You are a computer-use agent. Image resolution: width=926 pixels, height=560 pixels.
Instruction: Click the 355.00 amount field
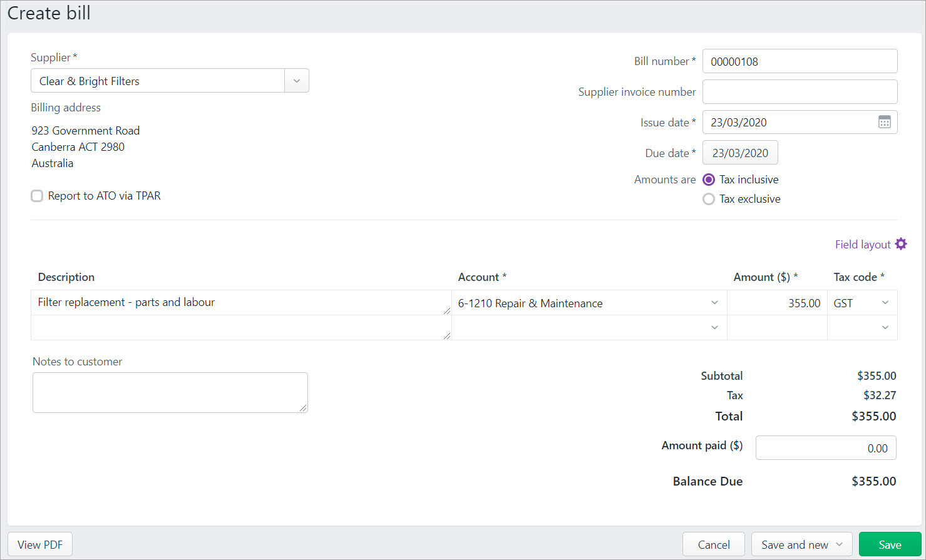[777, 303]
